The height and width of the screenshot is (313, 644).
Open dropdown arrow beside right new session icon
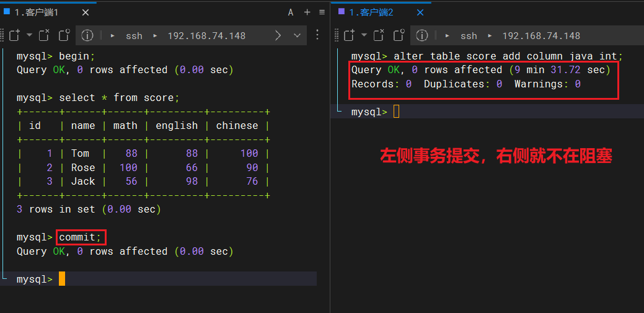(x=364, y=35)
